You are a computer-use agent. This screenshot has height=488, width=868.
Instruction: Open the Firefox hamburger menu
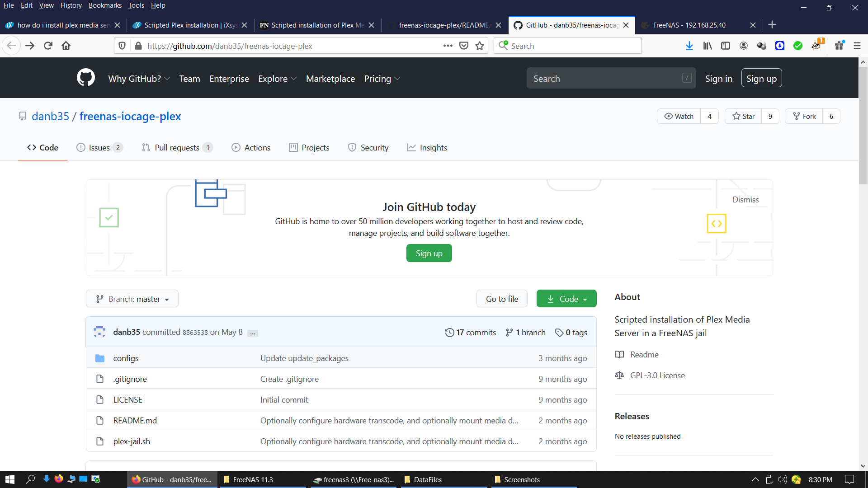click(857, 46)
